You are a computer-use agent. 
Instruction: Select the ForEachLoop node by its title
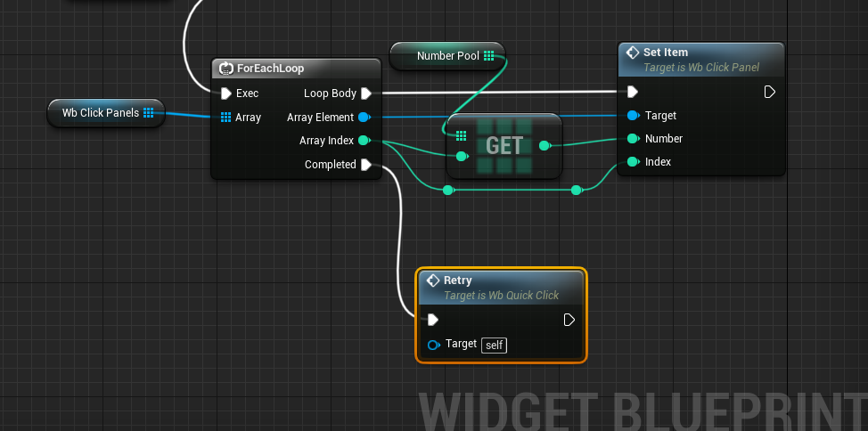coord(270,69)
